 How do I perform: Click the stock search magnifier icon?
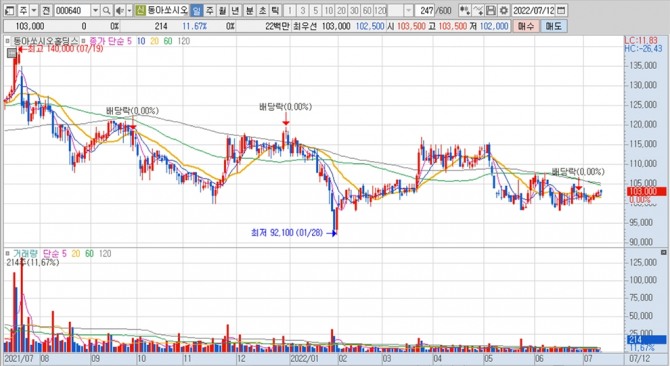(107, 10)
